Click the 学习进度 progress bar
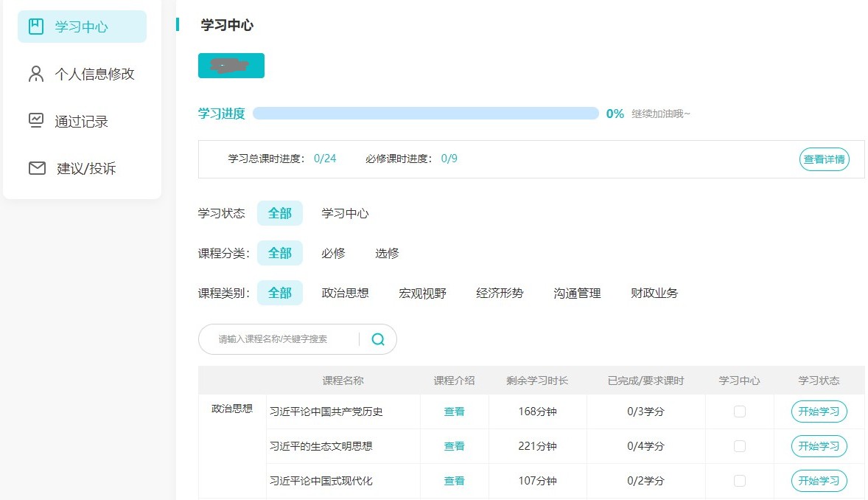Screen dimensions: 868x500 (425, 114)
